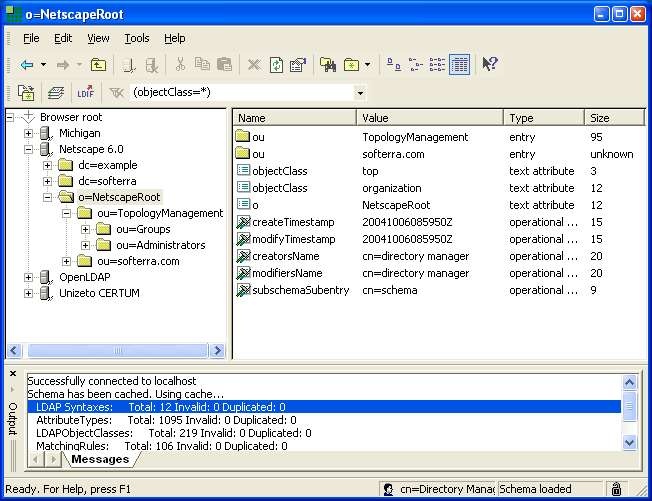Open Properties from the toolbar
This screenshot has height=501, width=652.
tap(297, 65)
